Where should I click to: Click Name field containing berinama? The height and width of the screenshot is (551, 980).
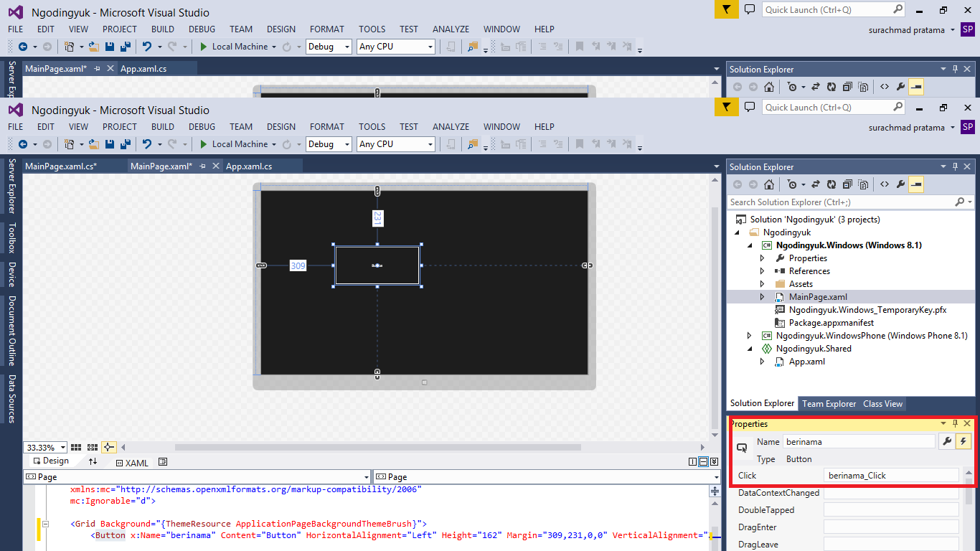(x=859, y=442)
